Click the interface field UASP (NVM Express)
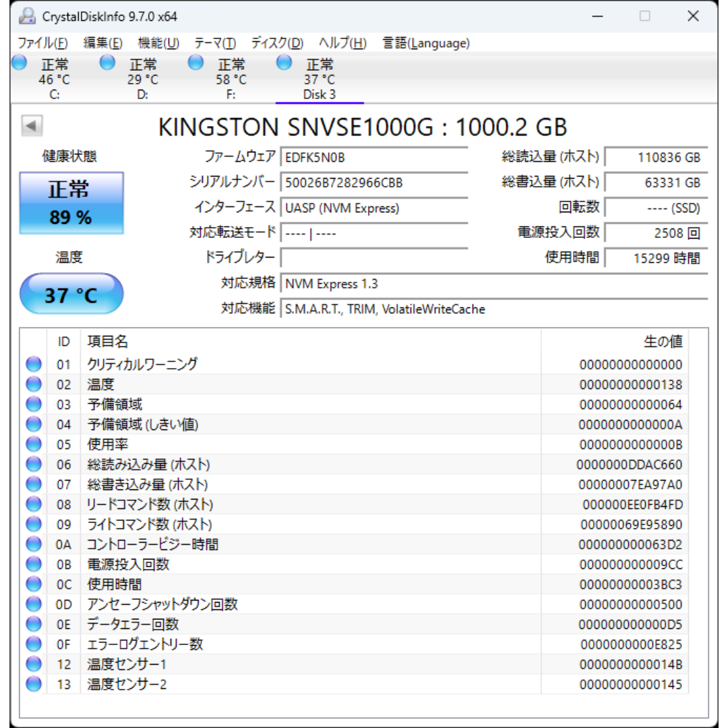Image resolution: width=728 pixels, height=728 pixels. coord(374,208)
